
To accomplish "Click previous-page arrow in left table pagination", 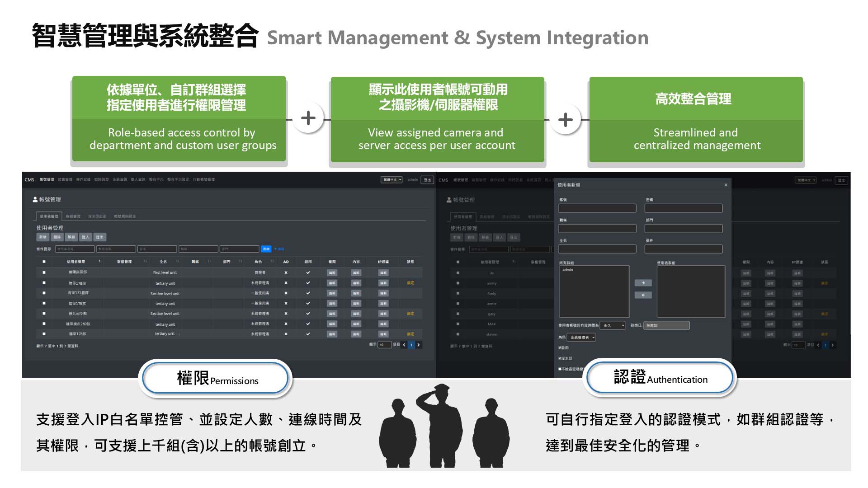I will click(x=404, y=345).
